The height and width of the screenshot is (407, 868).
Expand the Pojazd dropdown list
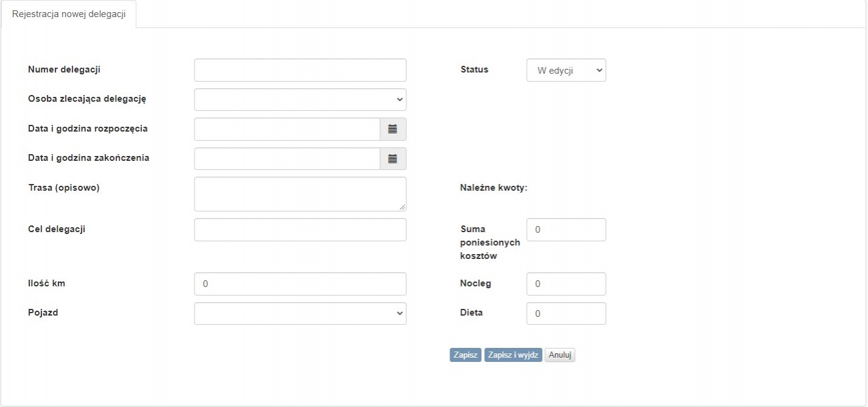click(x=300, y=313)
